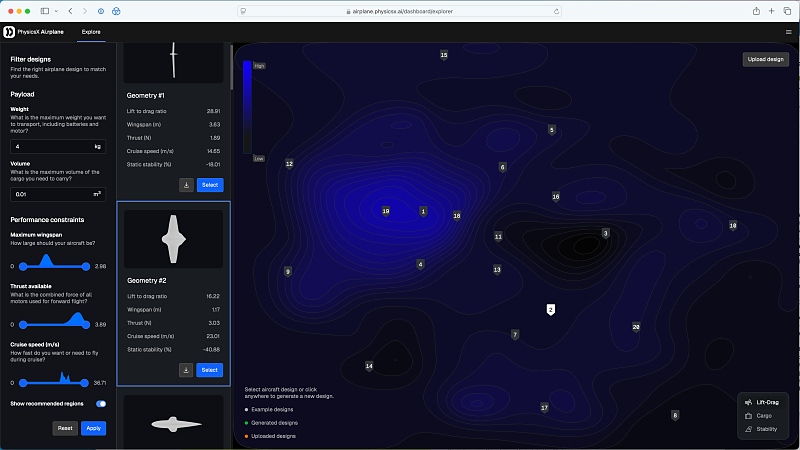Click the Geometry #2 aircraft thumbnail
This screenshot has height=450, width=800.
pyautogui.click(x=173, y=239)
